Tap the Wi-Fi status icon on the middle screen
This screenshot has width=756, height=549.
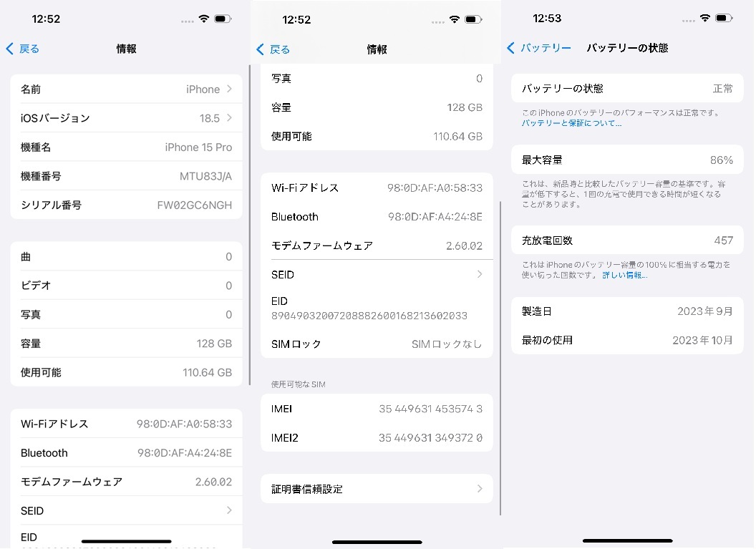coord(455,19)
